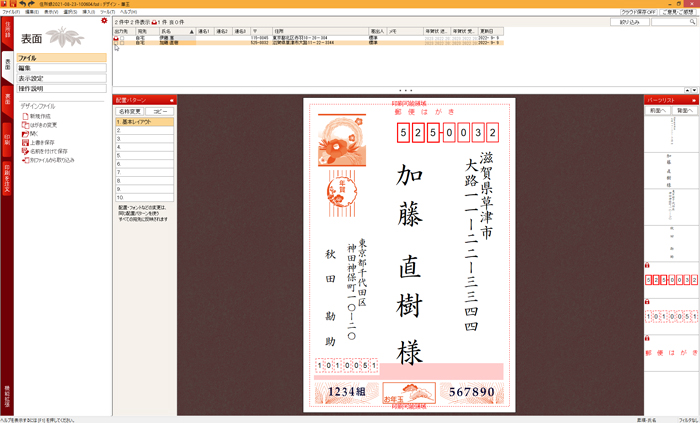Click 新規作成 new design file icon
Viewport: 700px width, 423px height.
24,116
